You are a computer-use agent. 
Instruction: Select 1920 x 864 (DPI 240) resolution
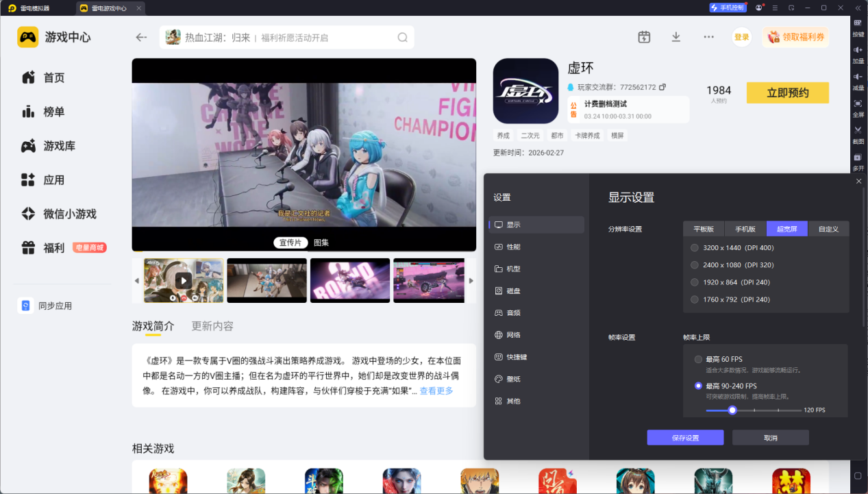tap(695, 282)
